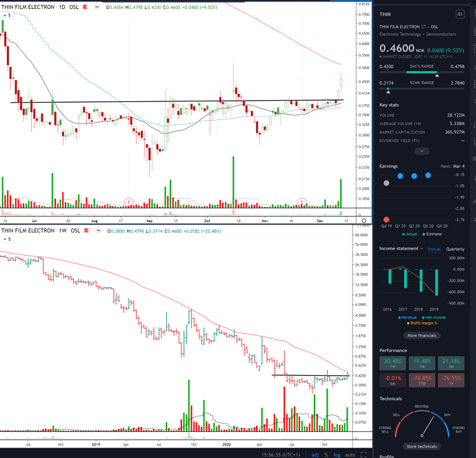Click the Q2 20 earnings blue dot

[414, 176]
